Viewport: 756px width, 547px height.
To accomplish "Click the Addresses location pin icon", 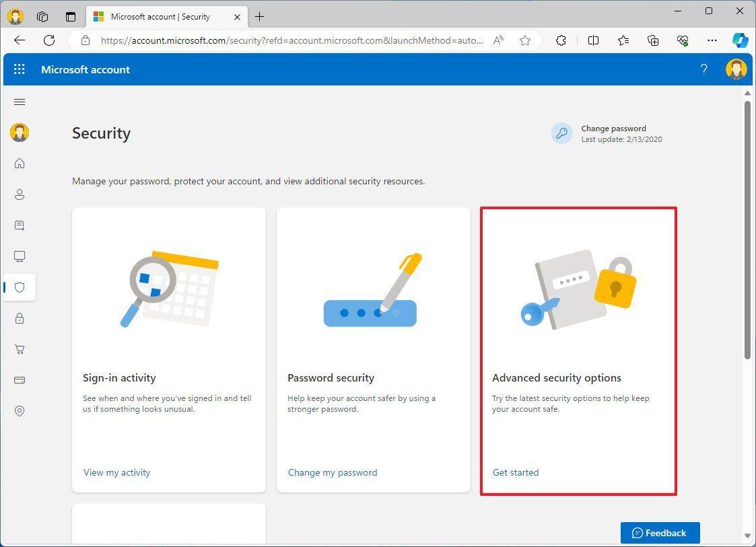I will 19,411.
